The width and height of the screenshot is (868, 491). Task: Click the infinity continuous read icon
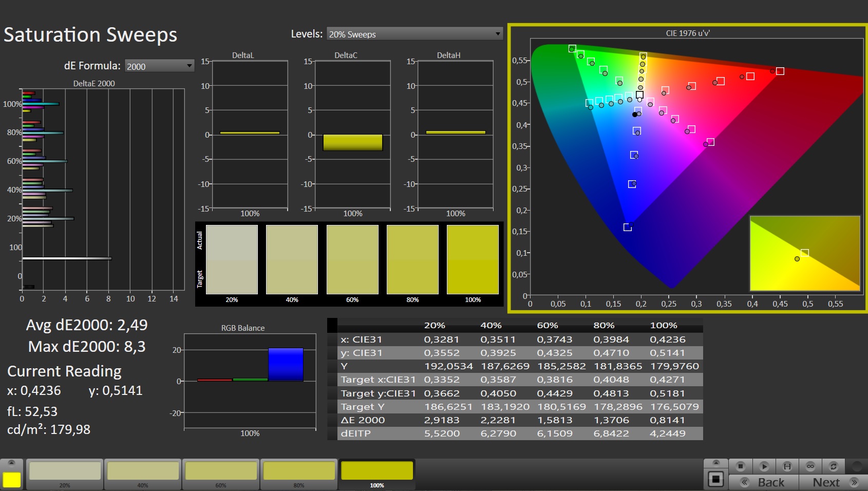(810, 466)
